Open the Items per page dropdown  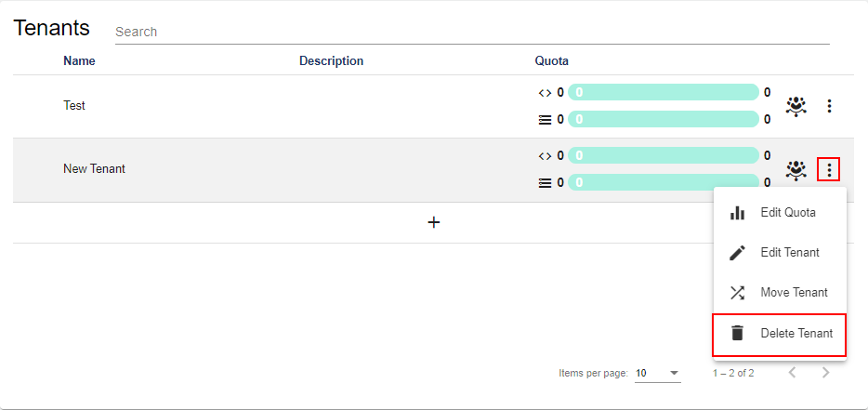click(x=657, y=373)
